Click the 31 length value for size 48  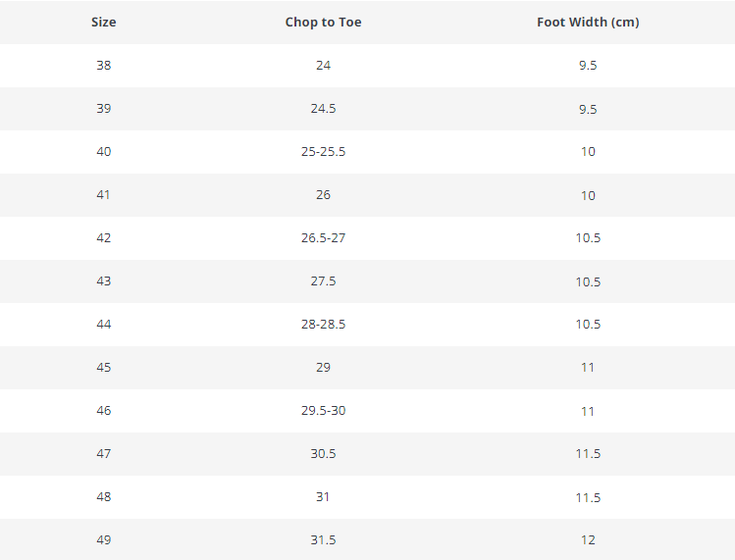click(323, 496)
